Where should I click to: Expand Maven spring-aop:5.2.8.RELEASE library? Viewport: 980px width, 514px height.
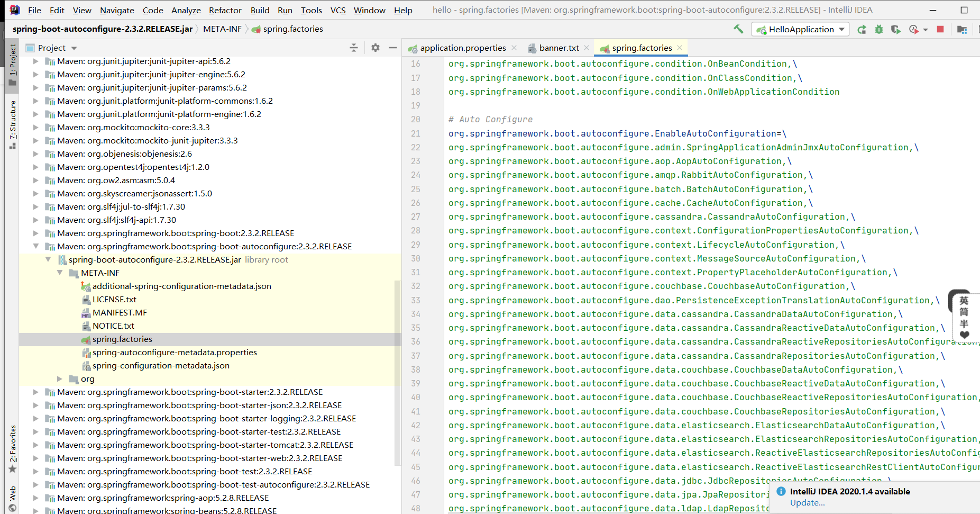(x=36, y=498)
